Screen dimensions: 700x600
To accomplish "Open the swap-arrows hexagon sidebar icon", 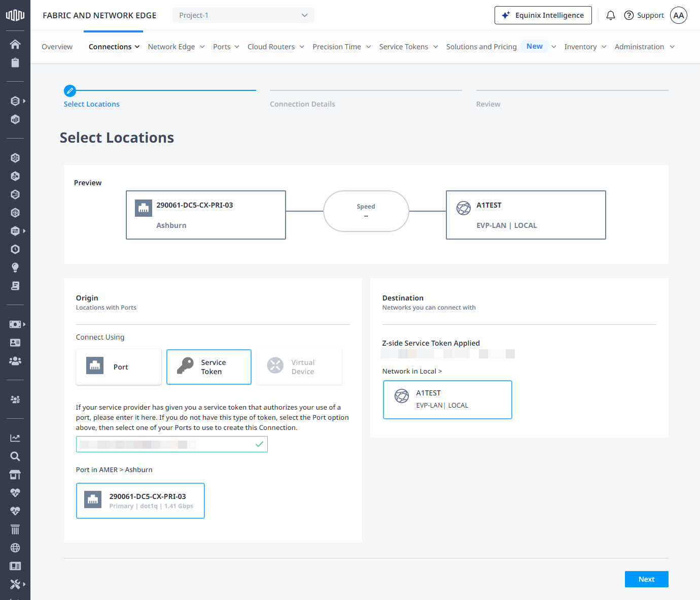I will pos(15,231).
